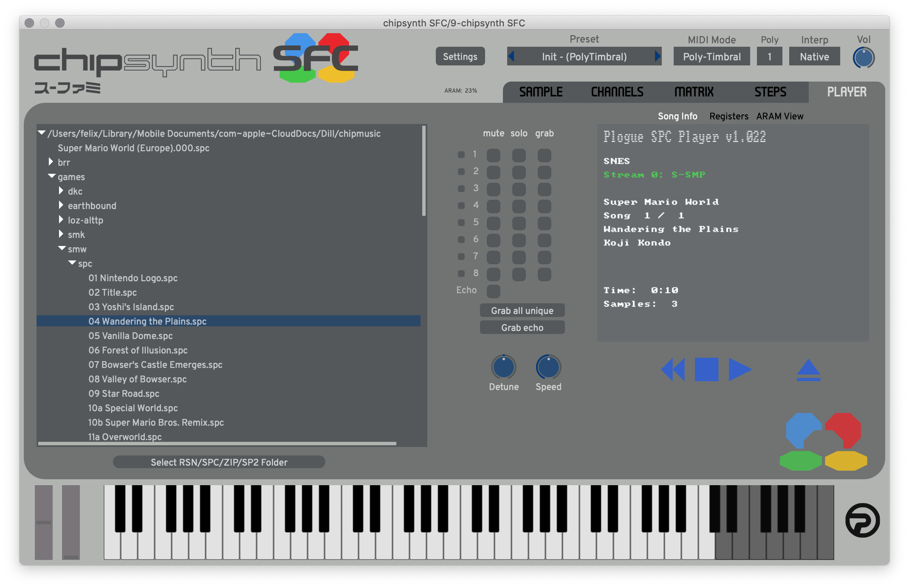Toggle grab for channel 5
The width and height of the screenshot is (909, 588).
[544, 223]
